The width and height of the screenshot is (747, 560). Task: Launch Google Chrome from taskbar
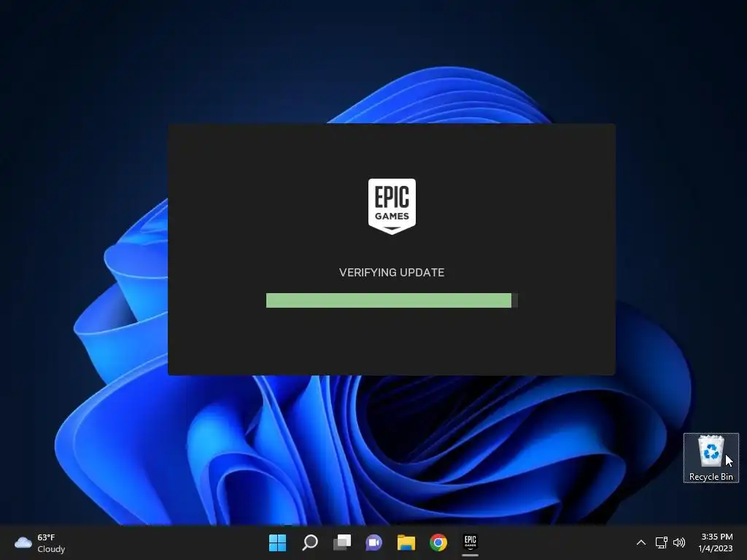[438, 542]
